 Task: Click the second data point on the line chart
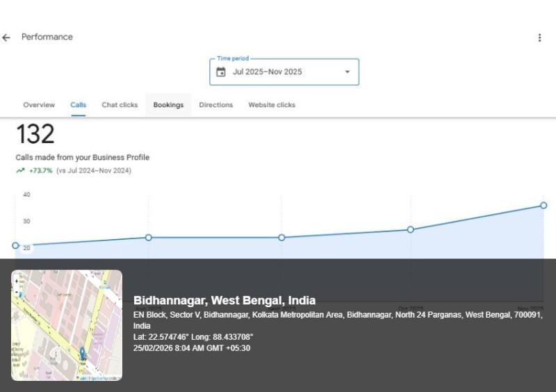click(148, 238)
